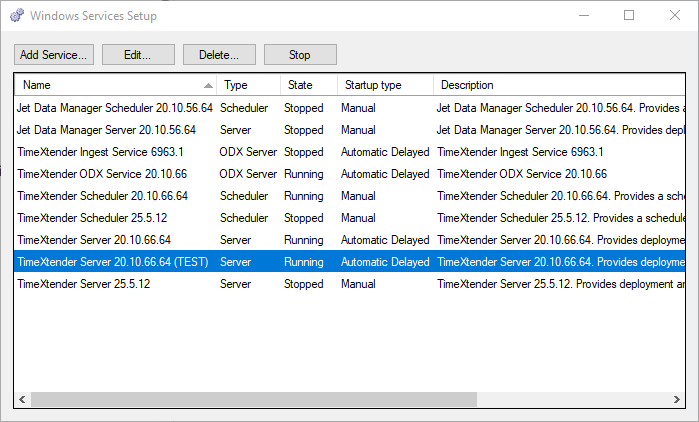Viewport: 699px width, 422px height.
Task: Select Jet Data Manager Scheduler 20.10.56.64 row
Action: [350, 108]
